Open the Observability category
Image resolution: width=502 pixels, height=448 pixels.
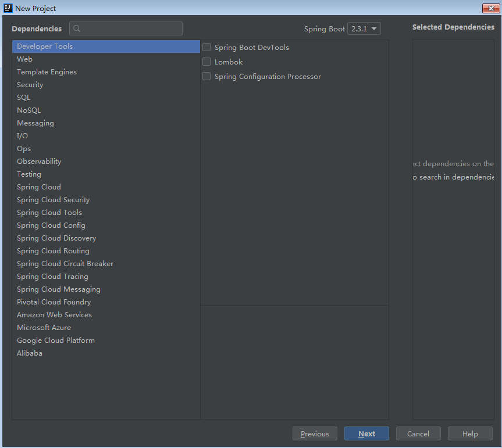[x=106, y=162]
